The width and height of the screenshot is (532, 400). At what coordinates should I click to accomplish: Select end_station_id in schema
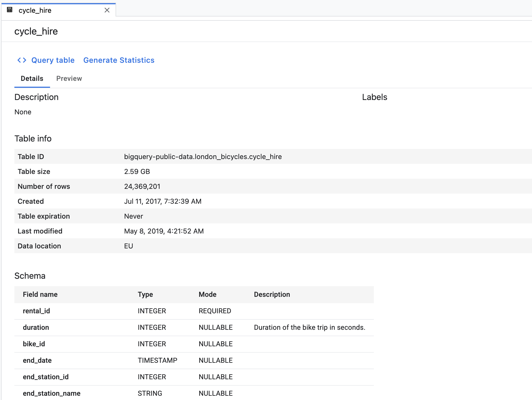(x=46, y=377)
